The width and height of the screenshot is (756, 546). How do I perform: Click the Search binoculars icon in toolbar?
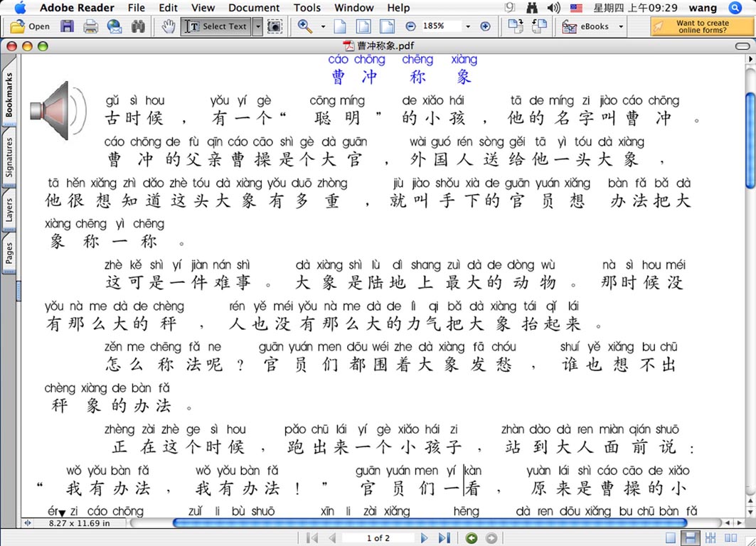pos(138,26)
